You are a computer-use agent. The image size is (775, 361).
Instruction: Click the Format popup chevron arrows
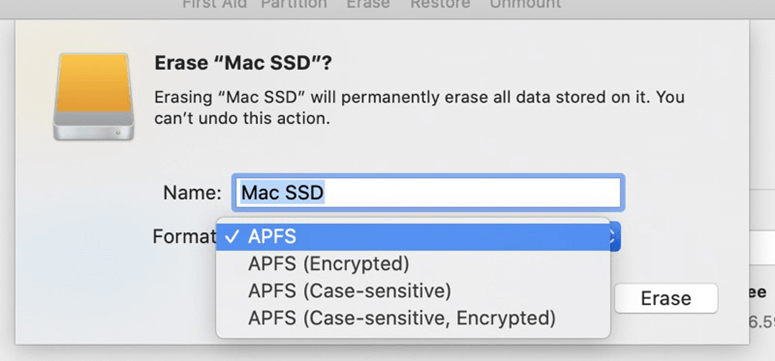pos(614,237)
